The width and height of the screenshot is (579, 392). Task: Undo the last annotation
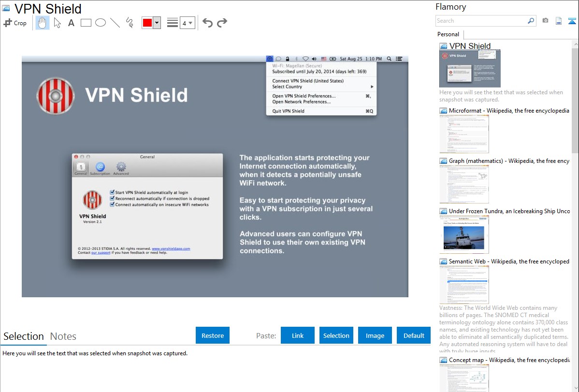[207, 23]
